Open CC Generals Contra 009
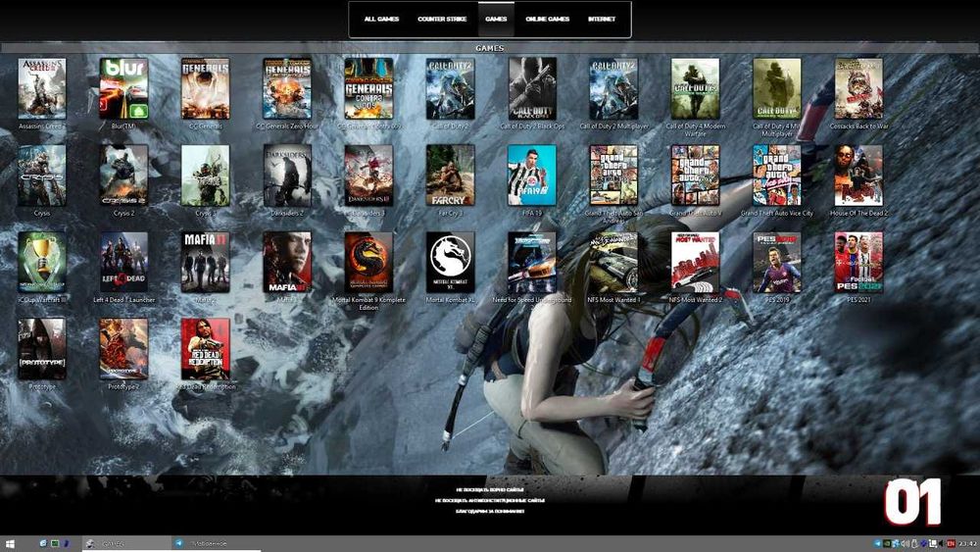This screenshot has height=552, width=980. tap(368, 89)
